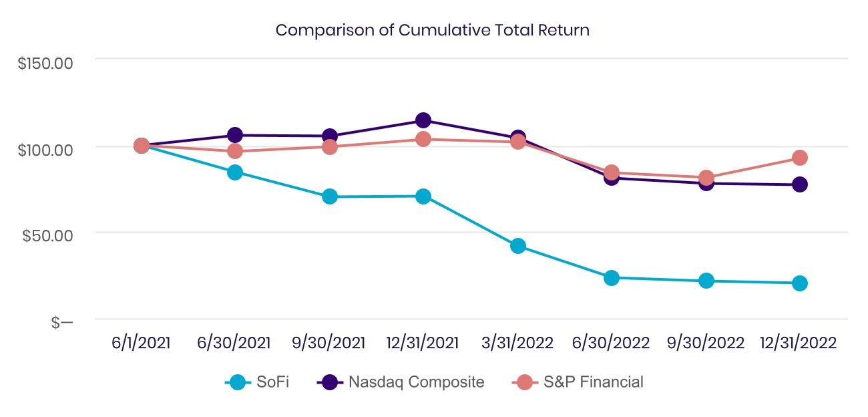Click SoFi data point at 9/30/2022
Image resolution: width=868 pixels, height=417 pixels.
706,281
